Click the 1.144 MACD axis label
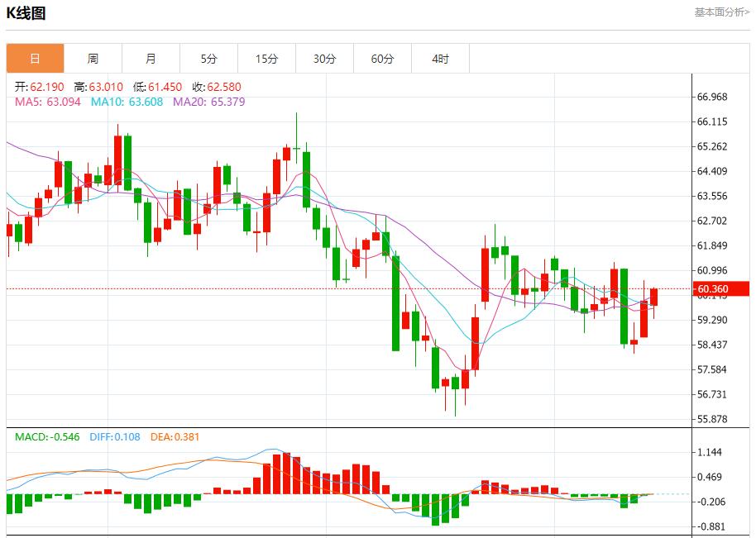This screenshot has height=538, width=756. click(710, 452)
